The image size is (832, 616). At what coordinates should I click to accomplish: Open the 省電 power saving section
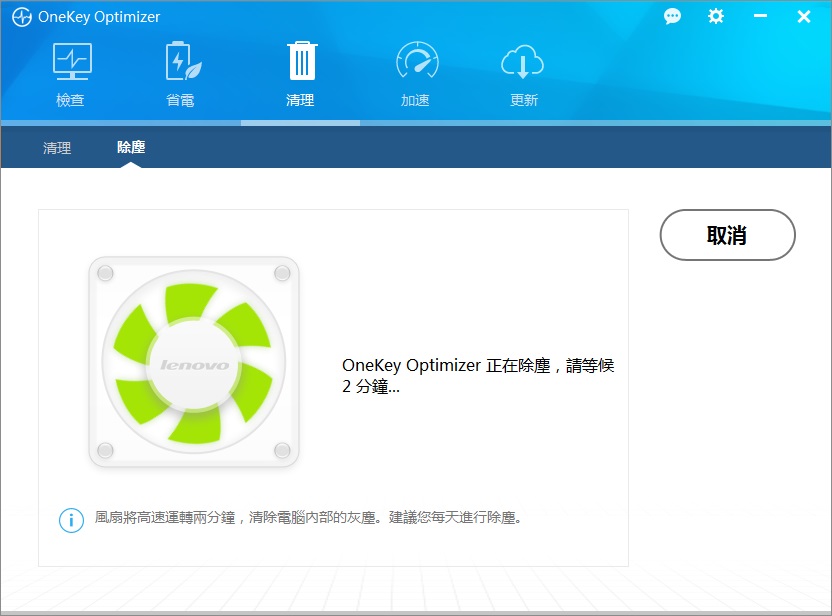181,75
